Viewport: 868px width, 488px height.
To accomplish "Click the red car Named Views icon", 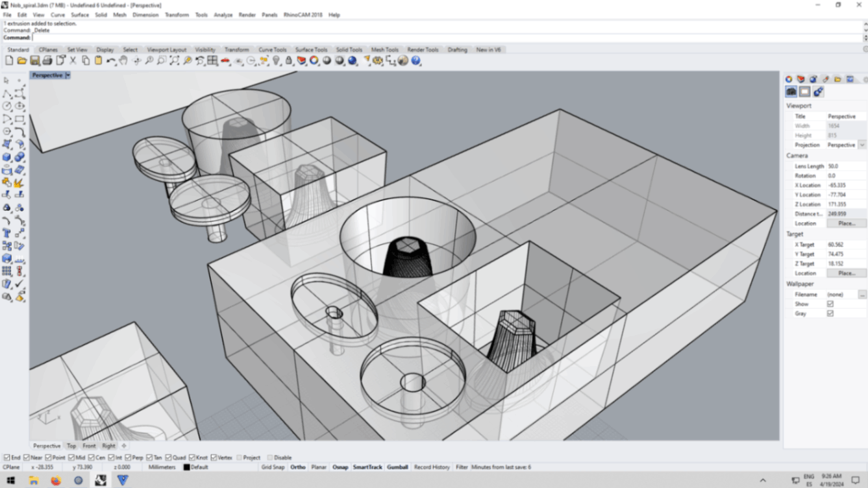I will click(x=225, y=60).
